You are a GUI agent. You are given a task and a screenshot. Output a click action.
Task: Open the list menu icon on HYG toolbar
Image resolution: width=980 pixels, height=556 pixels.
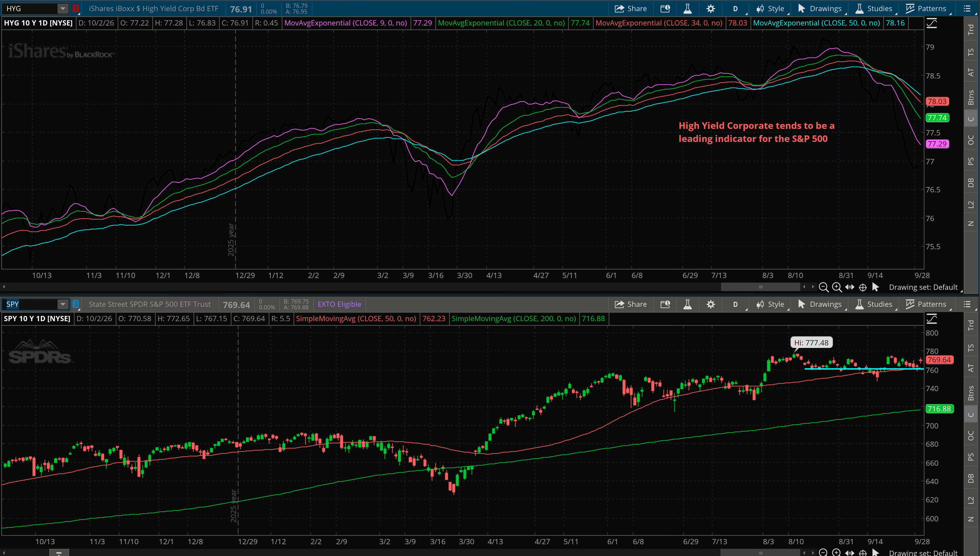pos(967,9)
